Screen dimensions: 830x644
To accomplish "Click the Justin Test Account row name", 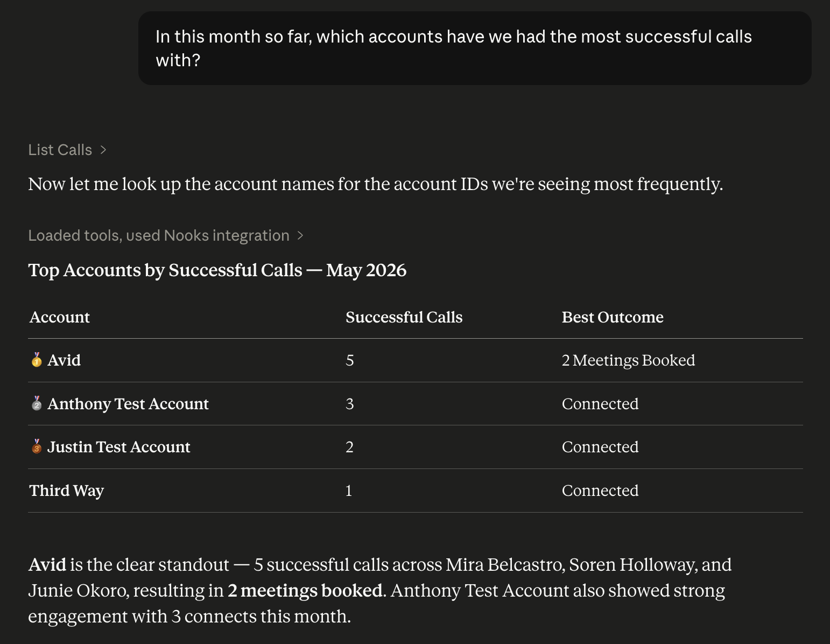I will (x=119, y=446).
